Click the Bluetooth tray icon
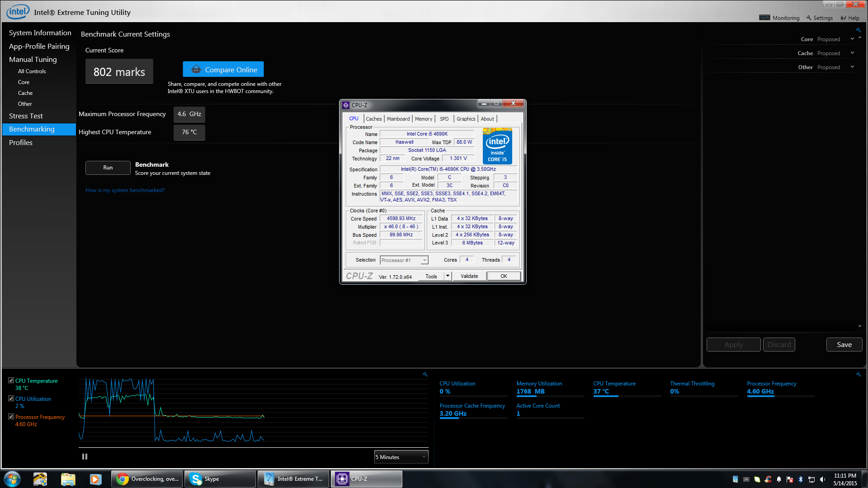 tap(801, 479)
